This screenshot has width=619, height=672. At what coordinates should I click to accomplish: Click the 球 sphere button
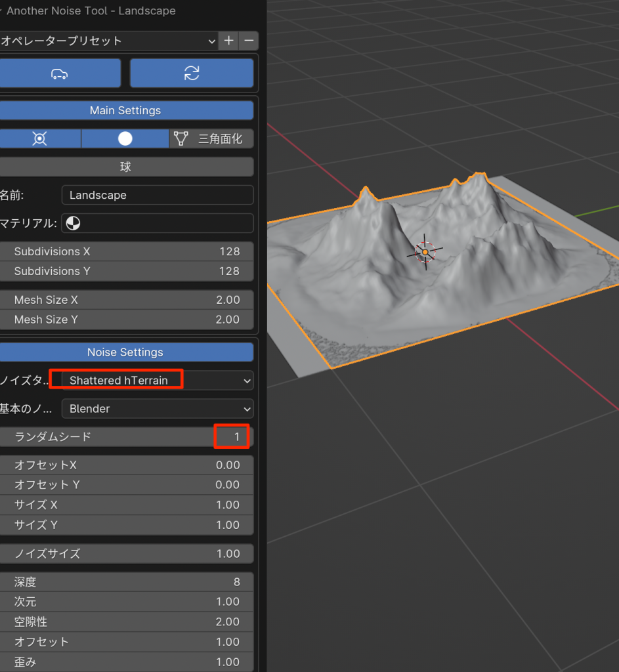click(x=125, y=167)
